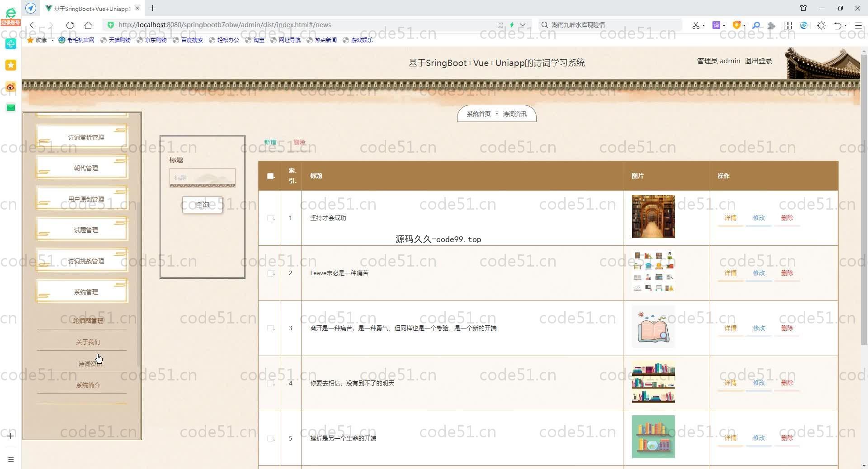Viewport: 868px width, 469px height.
Task: Open the mail envelope sidebar icon
Action: pyautogui.click(x=11, y=108)
